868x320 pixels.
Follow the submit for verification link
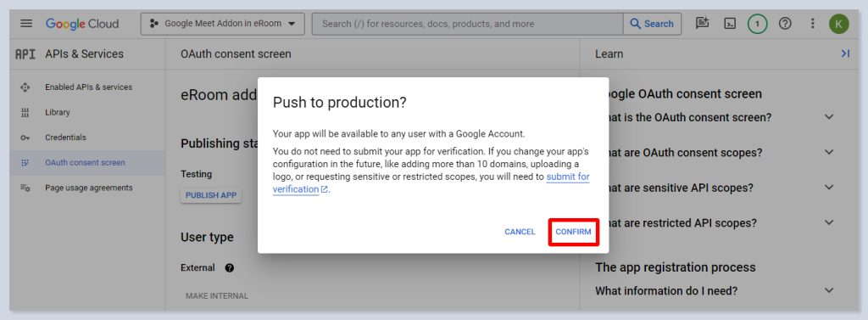[x=431, y=183]
